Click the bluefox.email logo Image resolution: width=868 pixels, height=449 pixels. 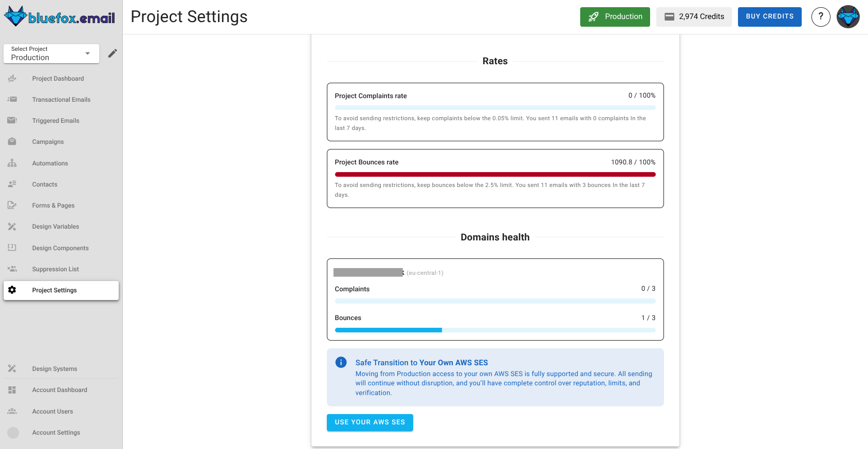[60, 17]
